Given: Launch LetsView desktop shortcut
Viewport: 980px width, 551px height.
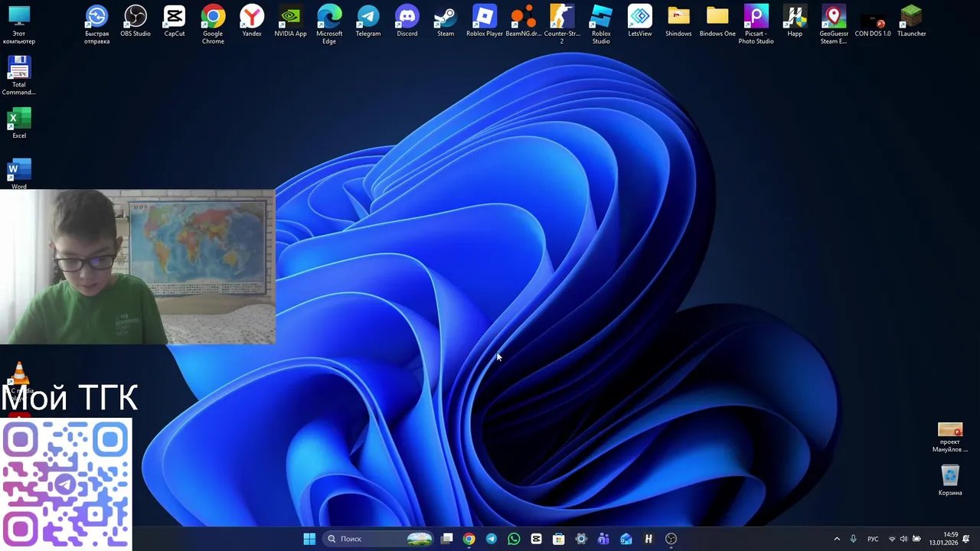Looking at the screenshot, I should pyautogui.click(x=640, y=21).
